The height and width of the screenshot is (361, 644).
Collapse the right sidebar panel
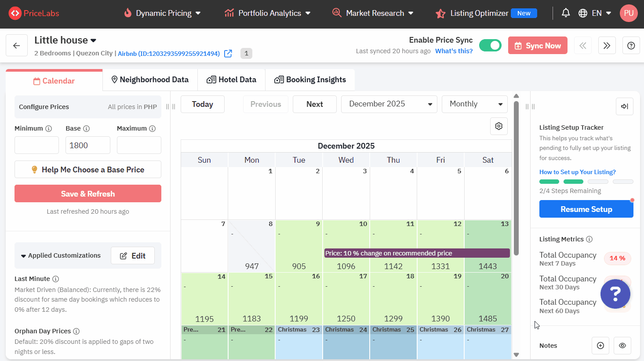click(x=624, y=106)
